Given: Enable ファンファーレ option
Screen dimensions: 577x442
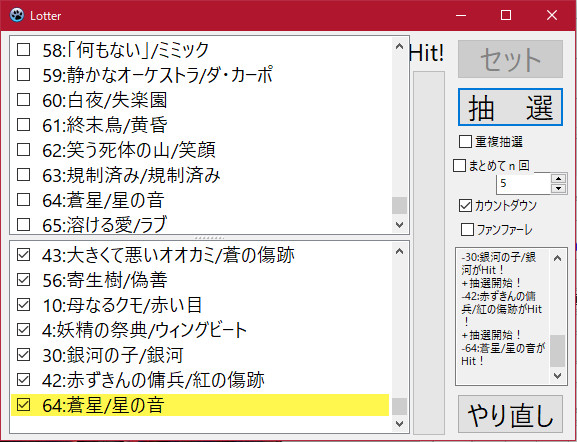Looking at the screenshot, I should click(467, 230).
